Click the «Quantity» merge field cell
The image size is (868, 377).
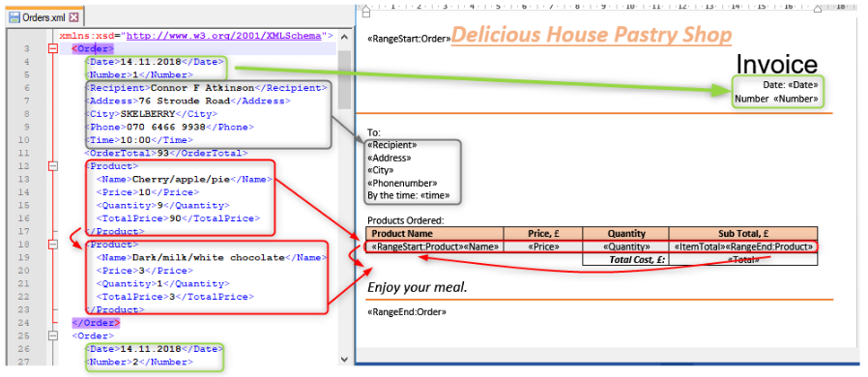[626, 246]
